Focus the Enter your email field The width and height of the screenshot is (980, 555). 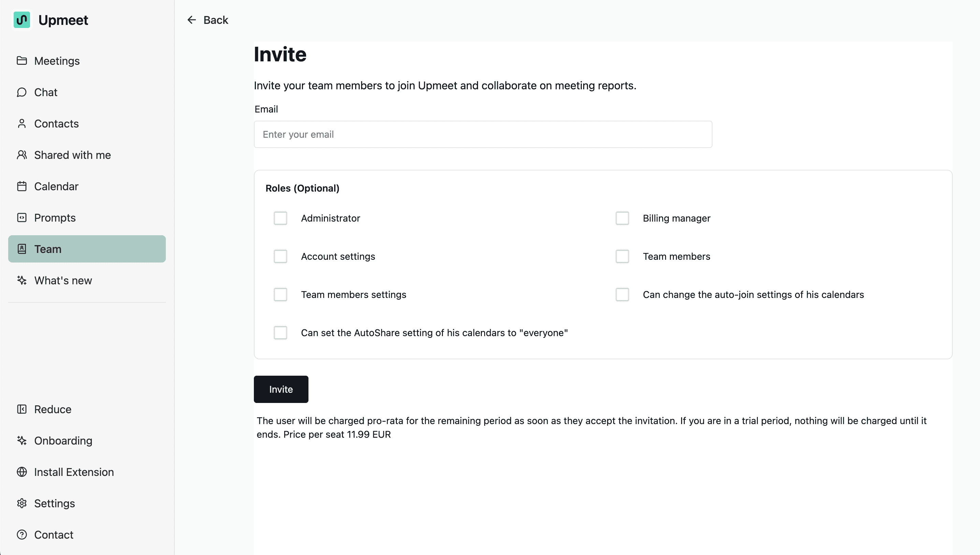[482, 135]
